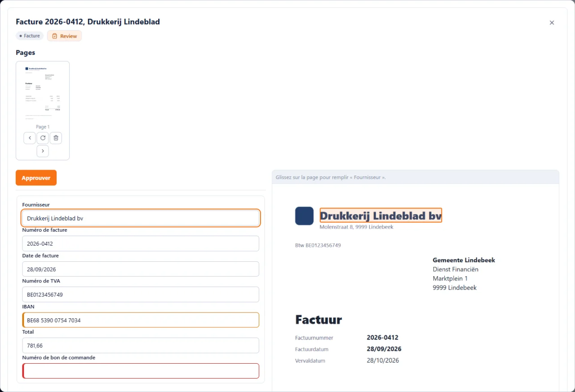
Task: Click the highlighted Drukkerij Lindeblad bv heading
Action: pos(381,216)
